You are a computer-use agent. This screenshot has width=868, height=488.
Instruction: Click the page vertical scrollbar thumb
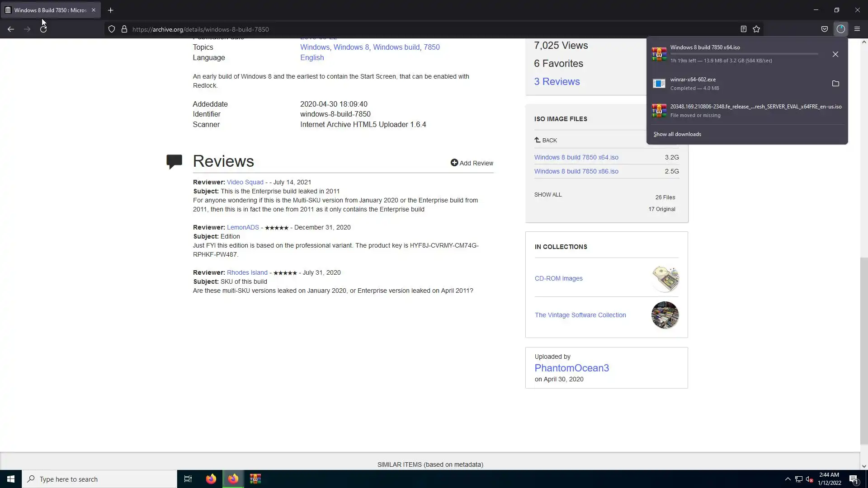(863, 350)
